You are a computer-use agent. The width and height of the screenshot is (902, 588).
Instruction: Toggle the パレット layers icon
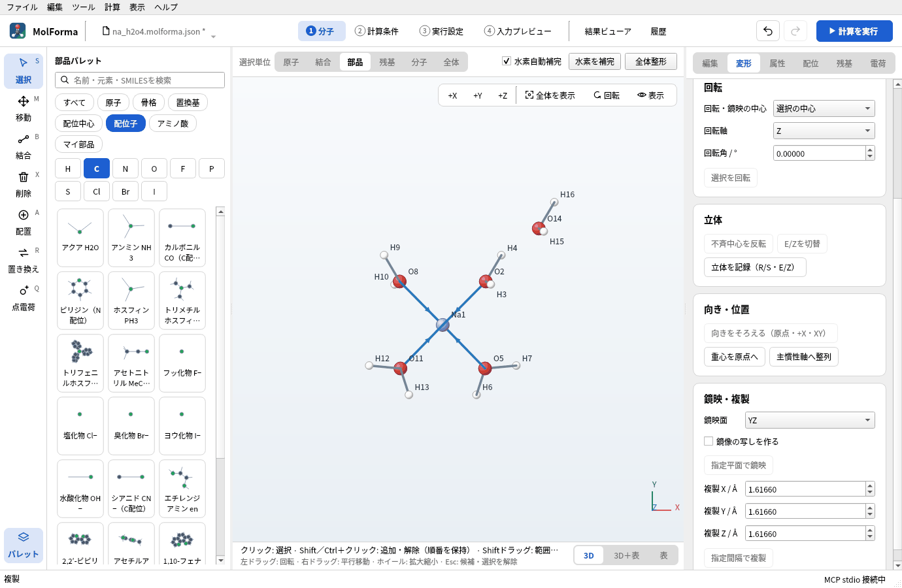(x=24, y=537)
